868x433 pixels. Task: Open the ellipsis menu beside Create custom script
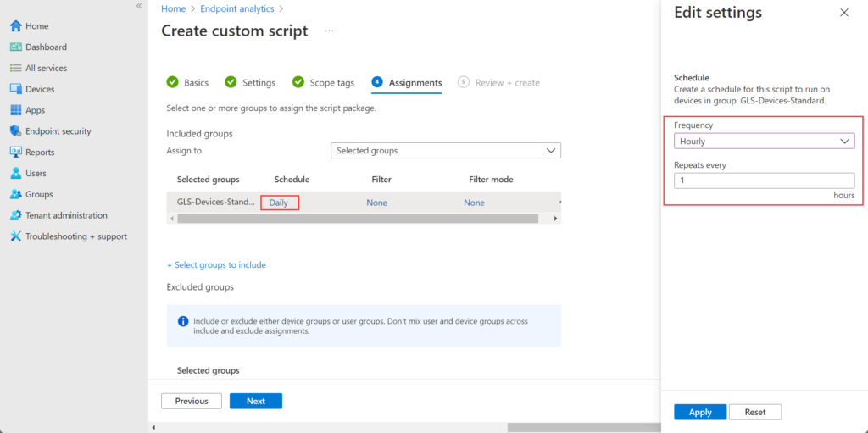click(330, 31)
